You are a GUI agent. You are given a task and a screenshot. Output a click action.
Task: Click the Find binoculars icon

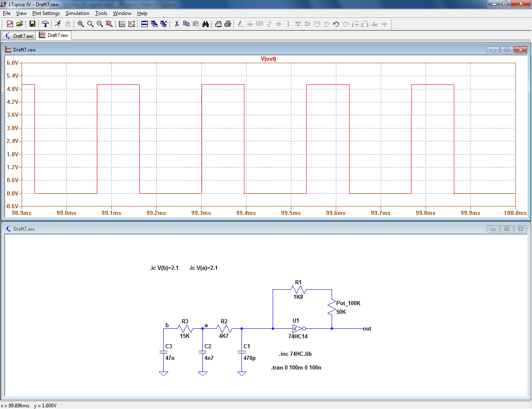[205, 24]
